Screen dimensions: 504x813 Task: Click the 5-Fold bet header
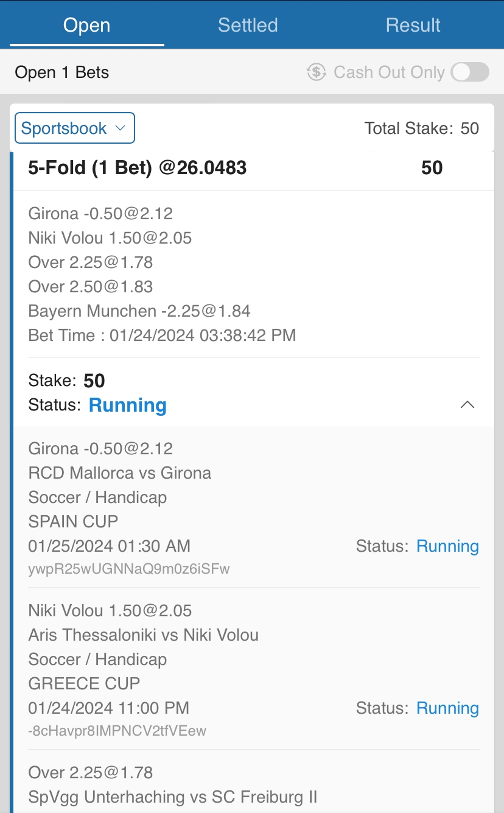138,168
